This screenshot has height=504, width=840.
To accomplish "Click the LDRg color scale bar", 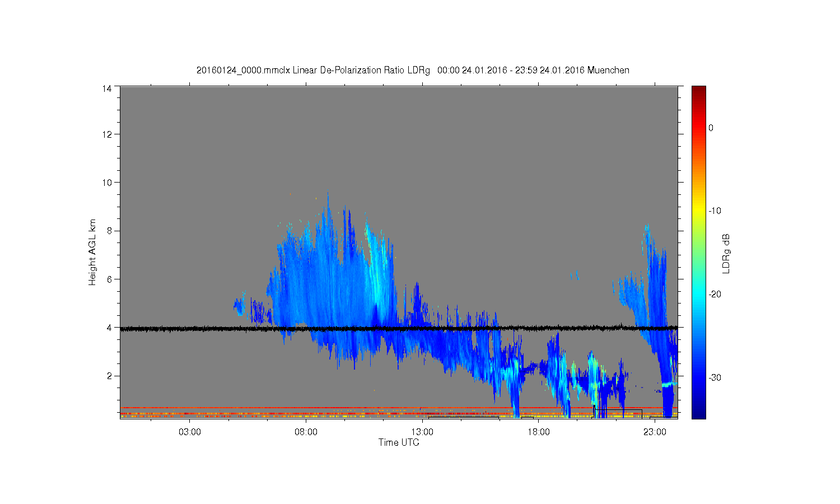I will point(699,252).
